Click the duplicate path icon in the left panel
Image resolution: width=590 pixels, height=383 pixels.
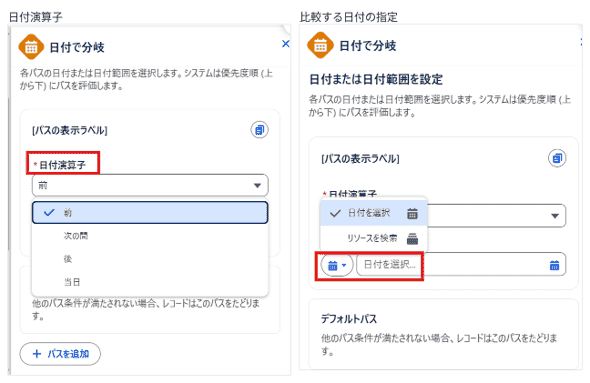click(259, 130)
